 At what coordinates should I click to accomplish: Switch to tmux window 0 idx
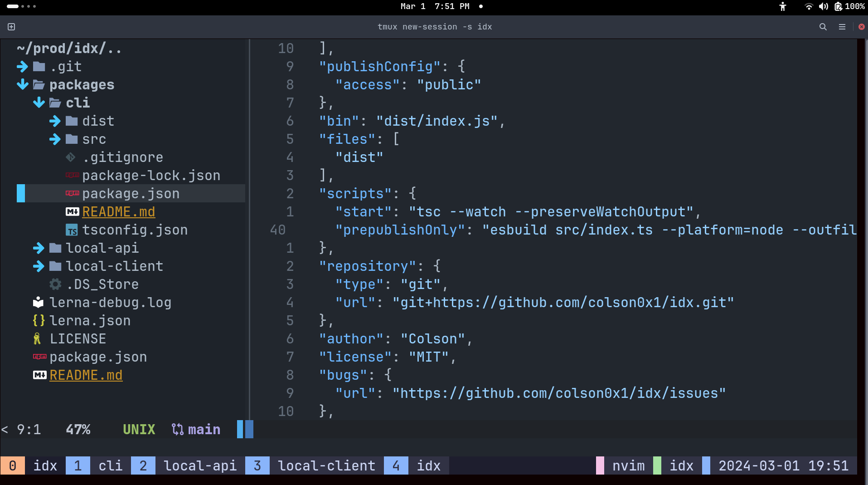pos(33,465)
